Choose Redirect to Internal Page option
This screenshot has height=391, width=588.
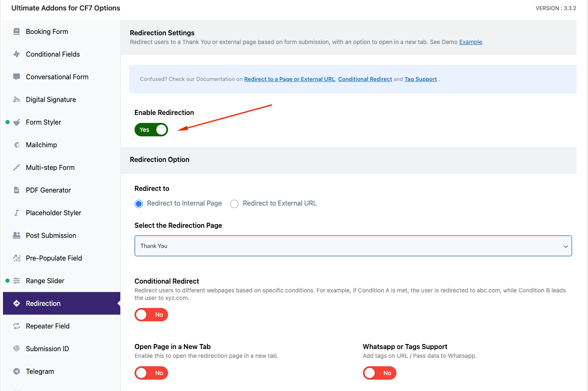(139, 203)
